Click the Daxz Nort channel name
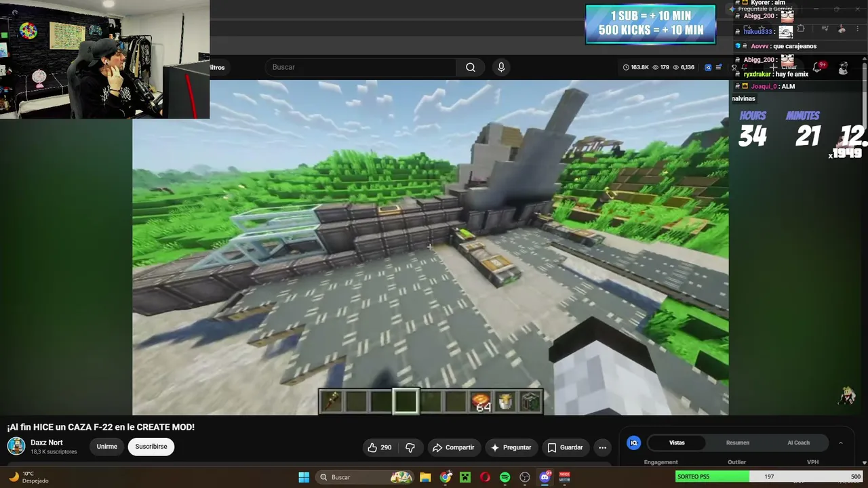This screenshot has height=488, width=868. (x=47, y=443)
